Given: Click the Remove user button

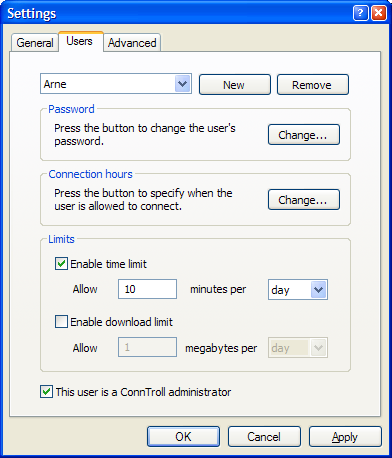Looking at the screenshot, I should pyautogui.click(x=313, y=85).
